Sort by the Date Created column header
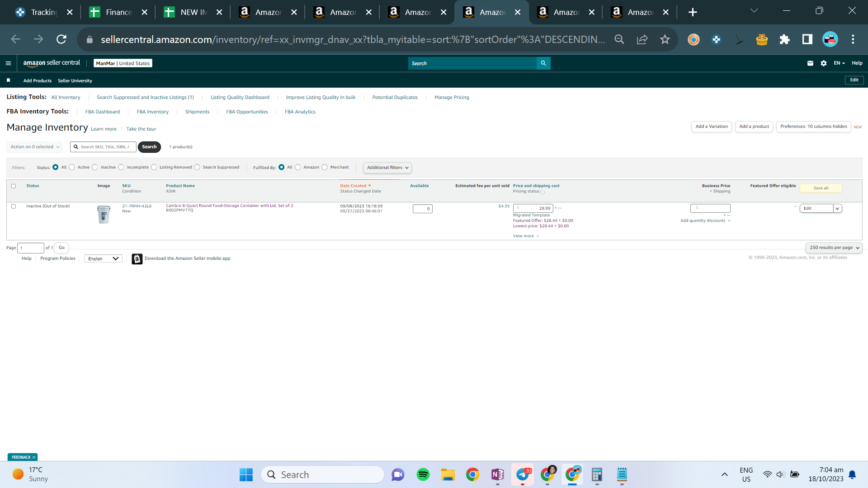Image resolution: width=868 pixels, height=488 pixels. click(x=355, y=186)
